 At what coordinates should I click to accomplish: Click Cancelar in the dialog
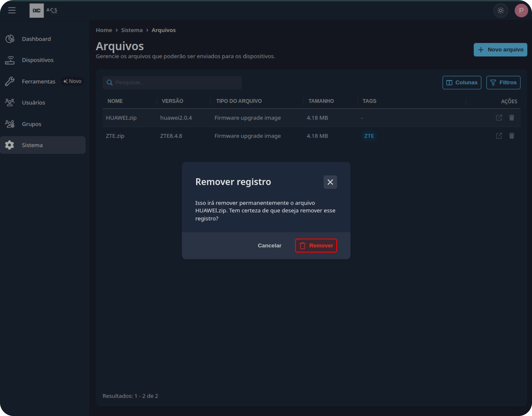(x=269, y=245)
